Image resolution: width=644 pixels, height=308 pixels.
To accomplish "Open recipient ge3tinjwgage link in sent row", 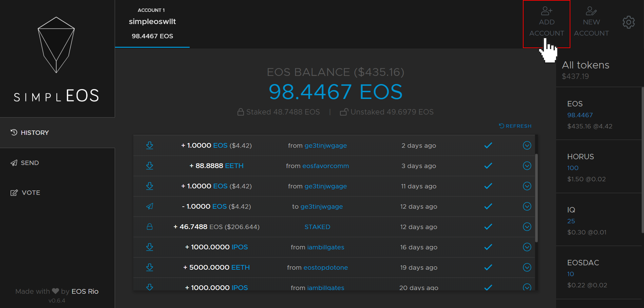I will click(322, 207).
